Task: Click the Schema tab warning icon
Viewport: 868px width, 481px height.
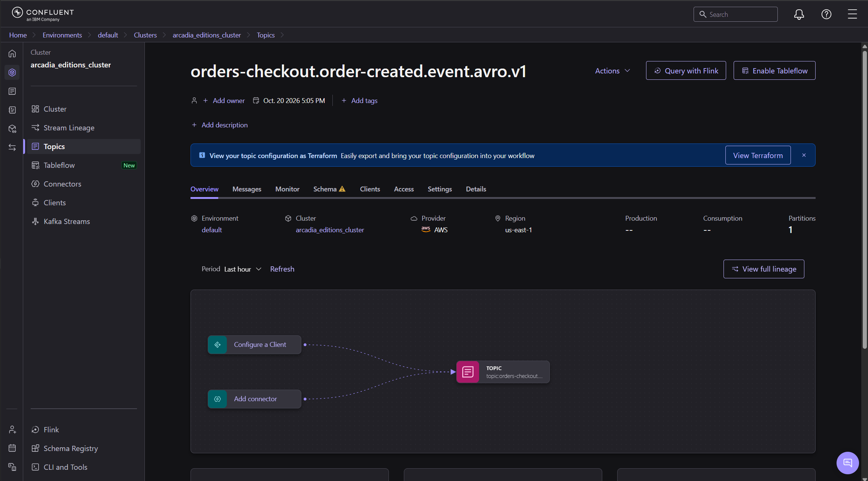Action: 342,189
